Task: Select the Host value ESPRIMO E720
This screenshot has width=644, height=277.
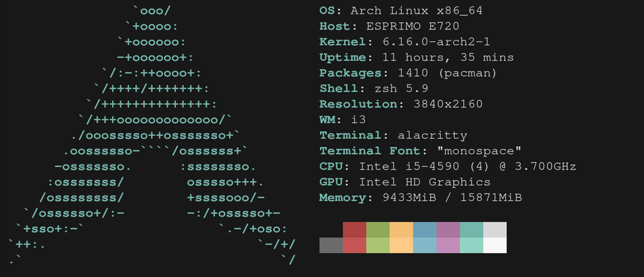Action: pos(413,26)
